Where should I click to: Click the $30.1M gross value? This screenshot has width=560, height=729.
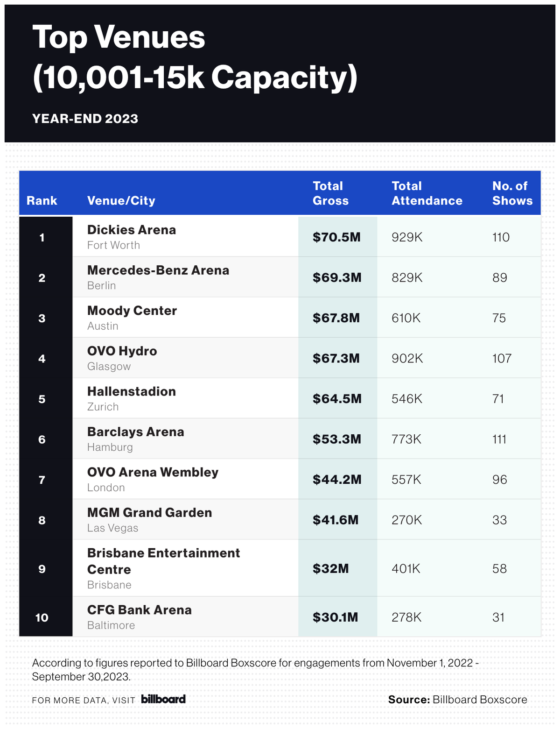point(336,617)
